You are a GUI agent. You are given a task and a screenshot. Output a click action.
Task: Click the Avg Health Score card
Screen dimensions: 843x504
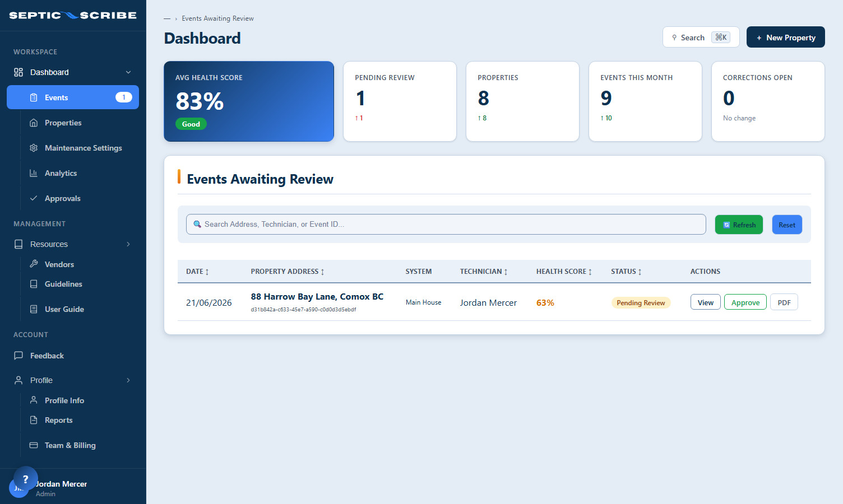click(249, 101)
